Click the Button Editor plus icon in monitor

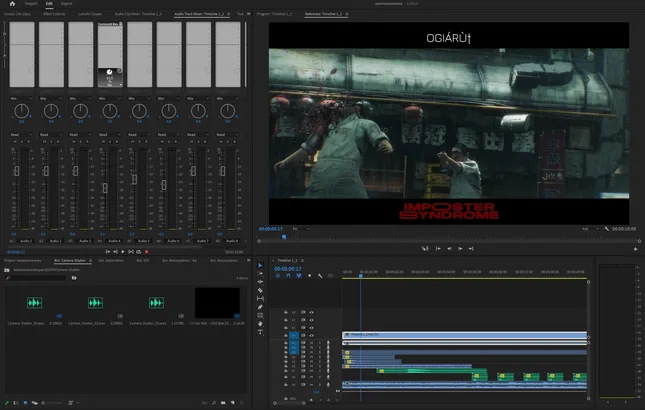(635, 248)
